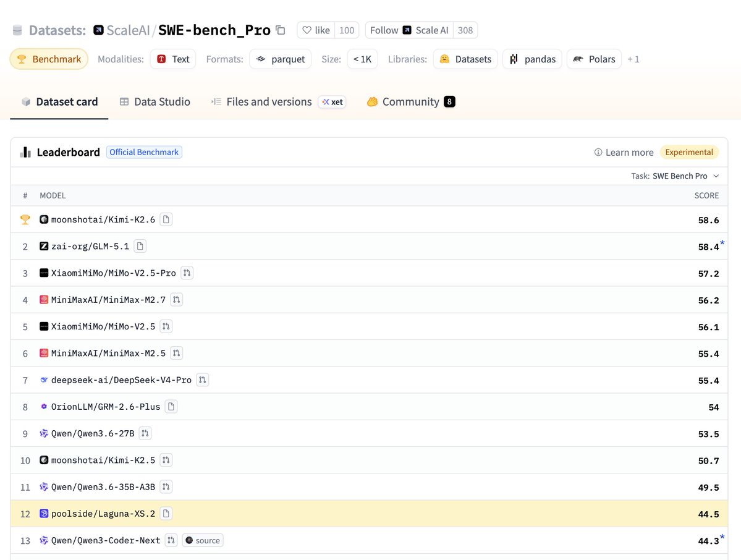Click pull request icon beside Kimi-K2.5
The width and height of the screenshot is (741, 560).
(x=166, y=460)
